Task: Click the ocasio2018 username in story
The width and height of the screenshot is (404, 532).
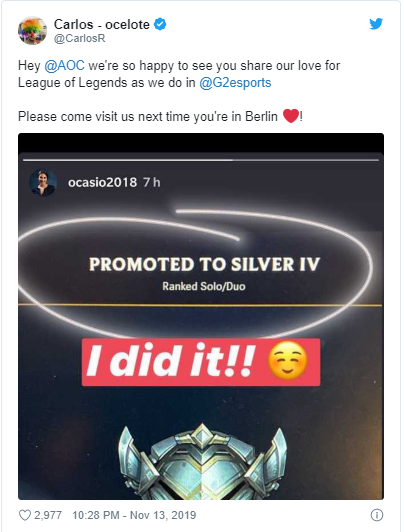Action: (x=102, y=183)
